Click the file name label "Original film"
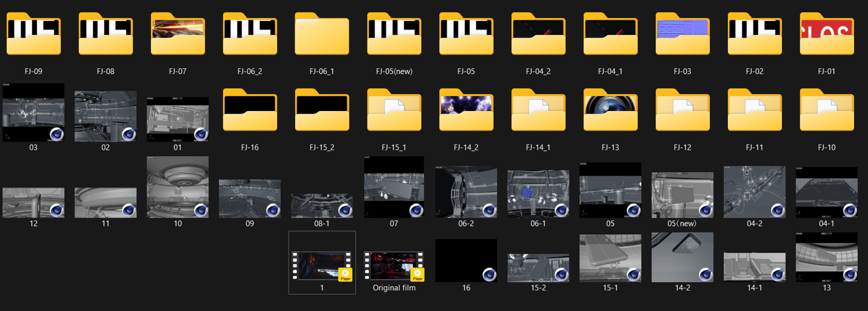 coord(394,288)
